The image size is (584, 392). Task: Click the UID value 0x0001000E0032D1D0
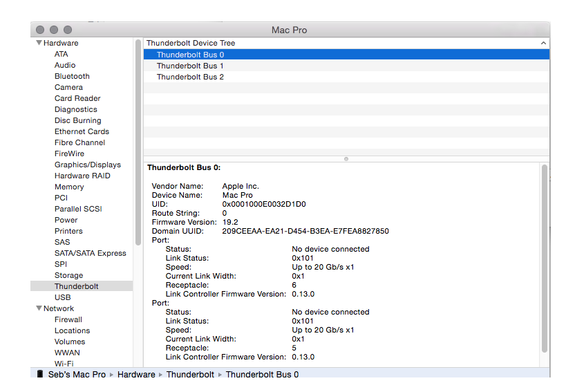tap(264, 204)
